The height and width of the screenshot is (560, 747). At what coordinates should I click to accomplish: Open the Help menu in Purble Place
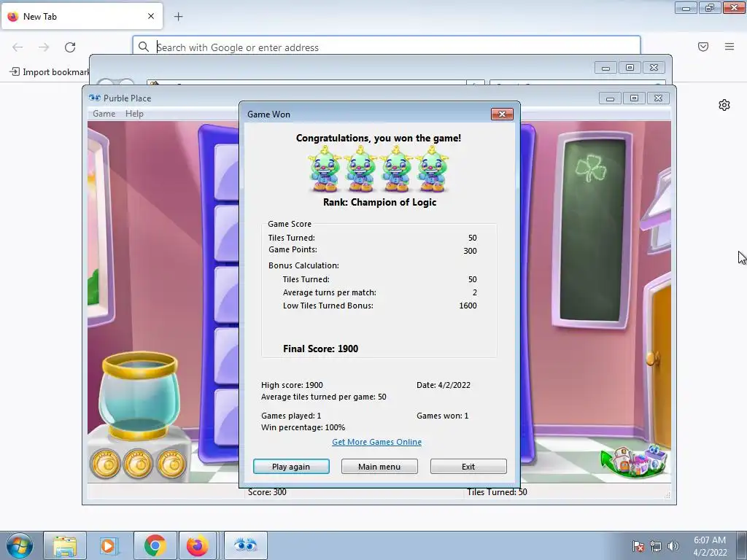(134, 113)
